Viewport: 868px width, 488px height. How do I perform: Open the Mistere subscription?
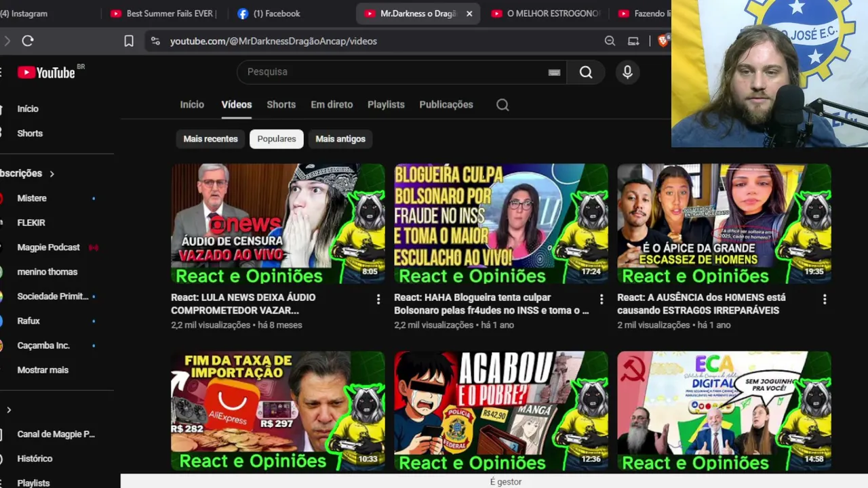coord(32,199)
